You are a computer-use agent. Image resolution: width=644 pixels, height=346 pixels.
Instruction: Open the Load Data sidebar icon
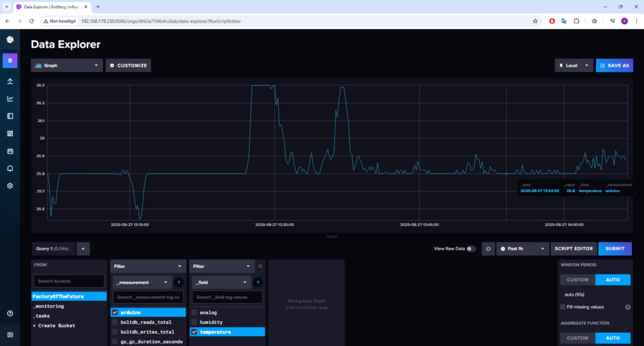pyautogui.click(x=10, y=81)
